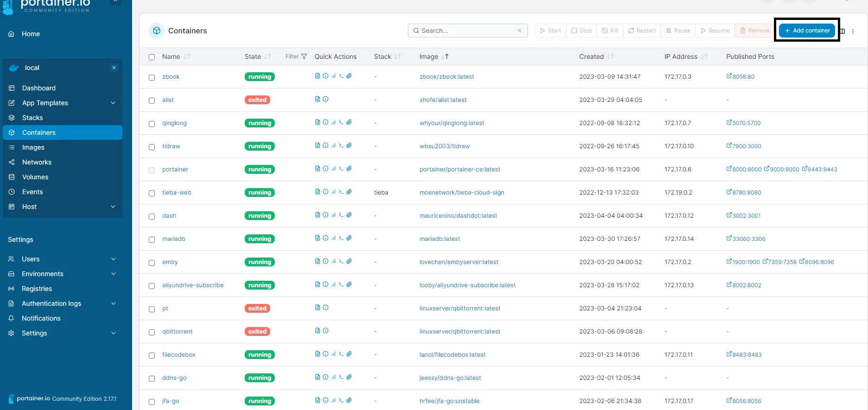The image size is (868, 410).
Task: Open attach console icon for portainer container
Action: 349,169
